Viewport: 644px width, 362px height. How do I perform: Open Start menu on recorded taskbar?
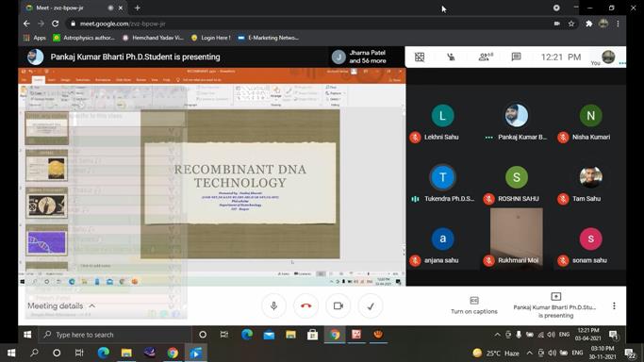tap(27, 335)
